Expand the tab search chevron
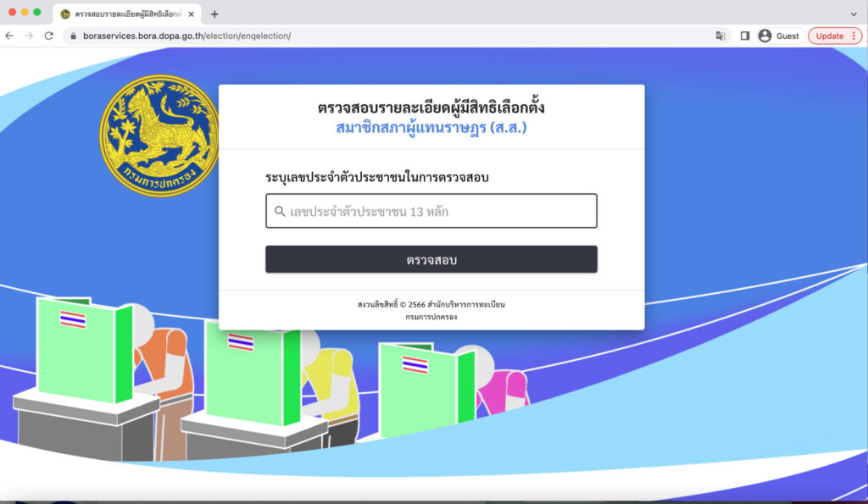The width and height of the screenshot is (868, 504). 854,14
